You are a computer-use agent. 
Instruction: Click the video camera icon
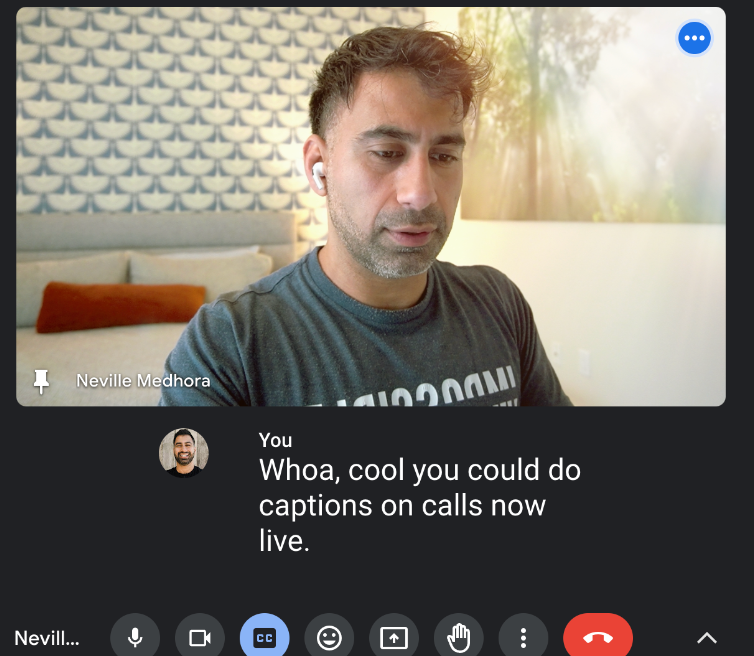(x=200, y=638)
